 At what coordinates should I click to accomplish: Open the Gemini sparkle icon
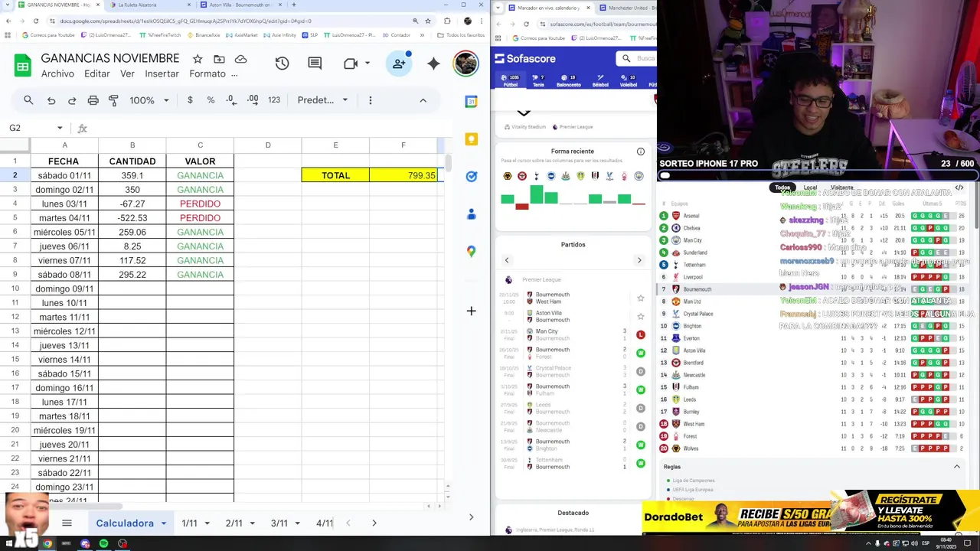(x=433, y=64)
